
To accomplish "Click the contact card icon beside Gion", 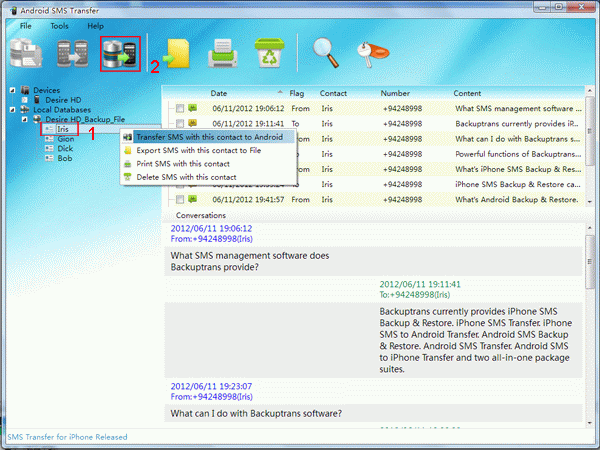I will (49, 139).
